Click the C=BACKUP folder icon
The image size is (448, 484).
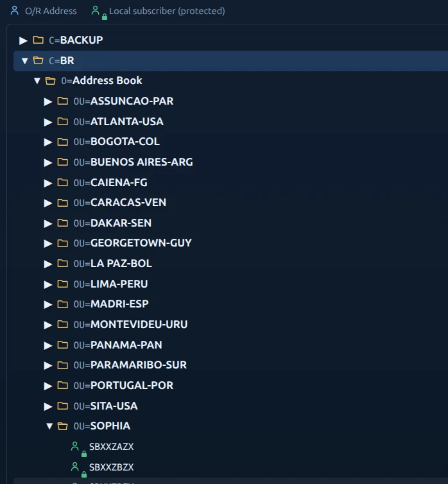click(x=39, y=40)
